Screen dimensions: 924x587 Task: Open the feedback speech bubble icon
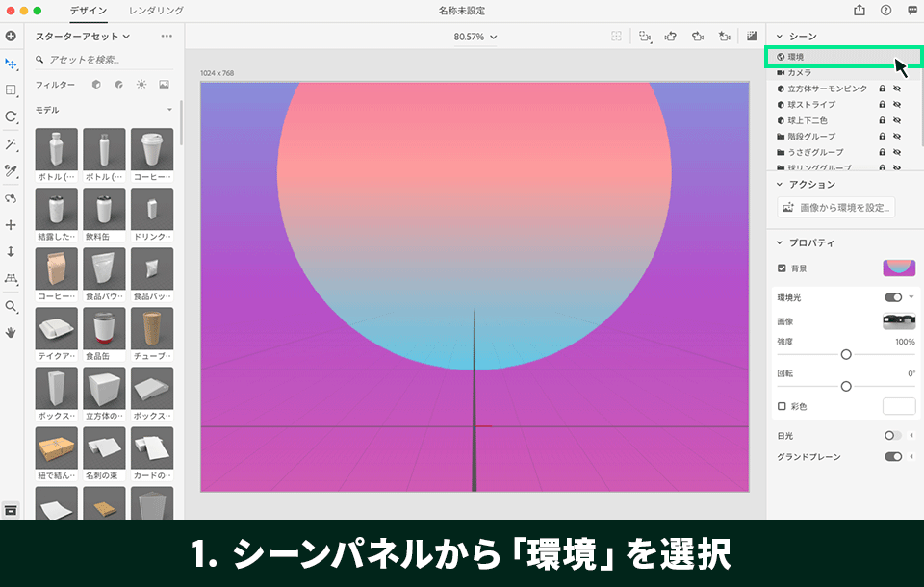[x=912, y=10]
